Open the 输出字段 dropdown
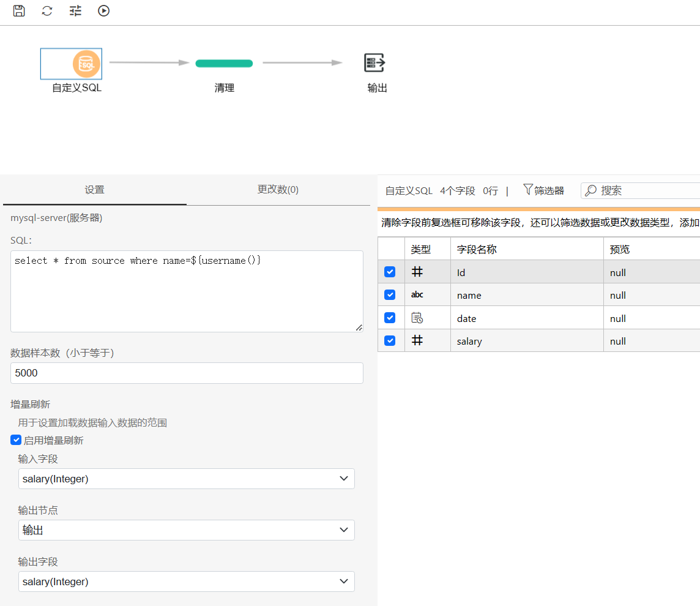 pyautogui.click(x=187, y=582)
